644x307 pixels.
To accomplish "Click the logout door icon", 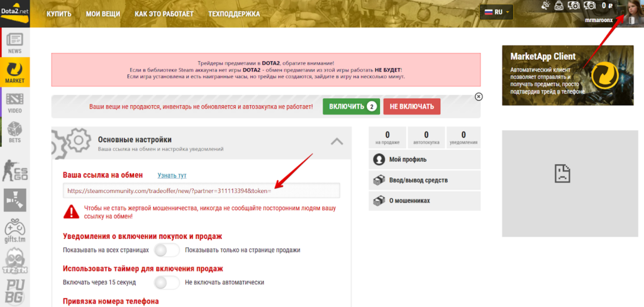I will [x=632, y=20].
